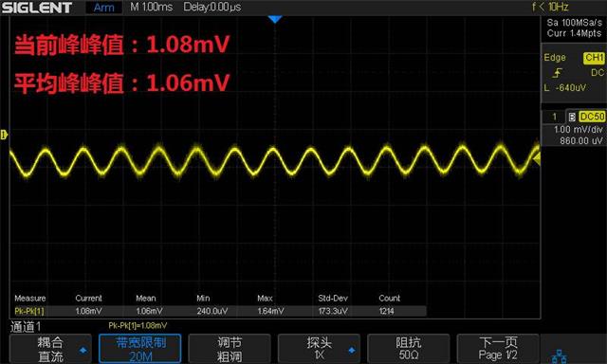Open the 探头 1X probe attenuation selector

(319, 349)
